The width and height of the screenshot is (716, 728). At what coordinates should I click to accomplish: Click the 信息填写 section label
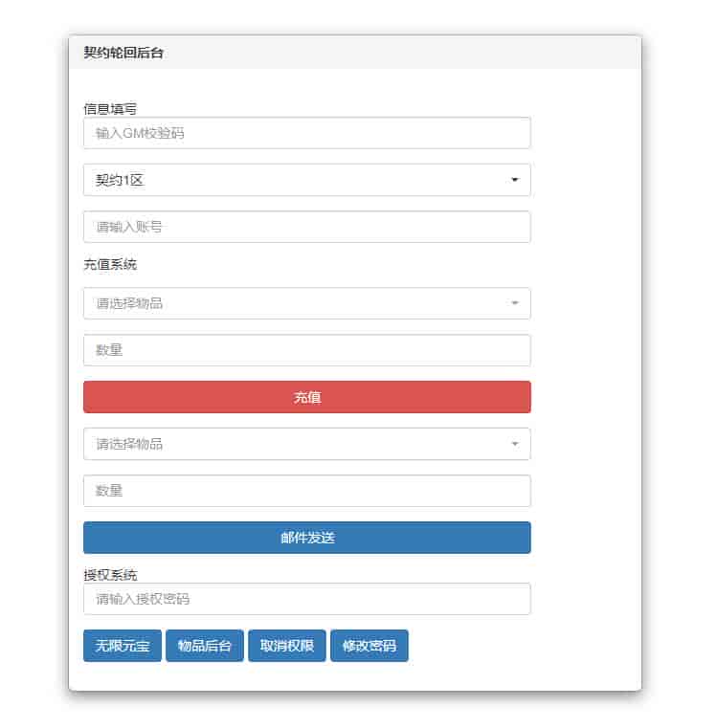coord(110,109)
